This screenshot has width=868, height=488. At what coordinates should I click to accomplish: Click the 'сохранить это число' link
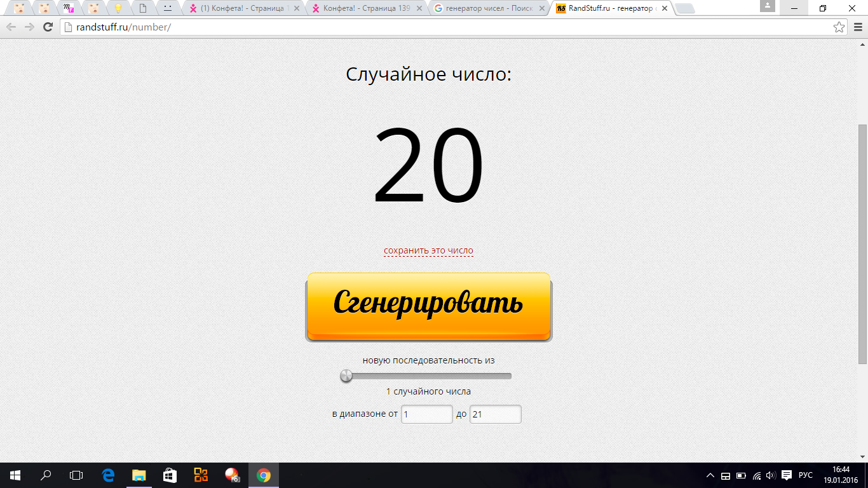coord(428,250)
